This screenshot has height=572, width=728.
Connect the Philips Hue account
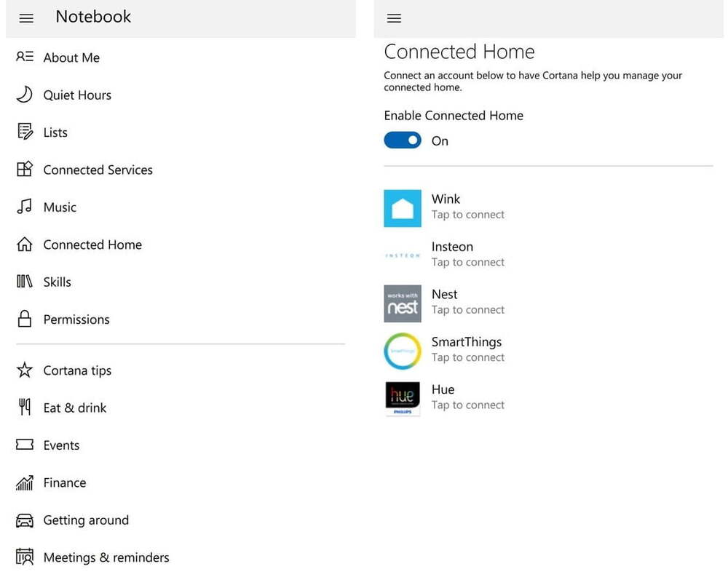tap(468, 397)
